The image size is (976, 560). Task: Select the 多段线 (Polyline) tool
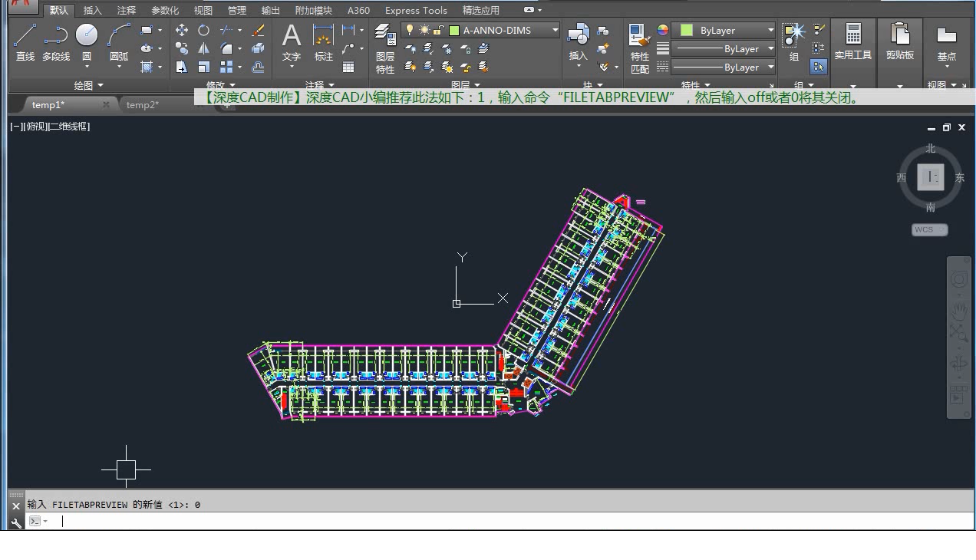[x=55, y=42]
